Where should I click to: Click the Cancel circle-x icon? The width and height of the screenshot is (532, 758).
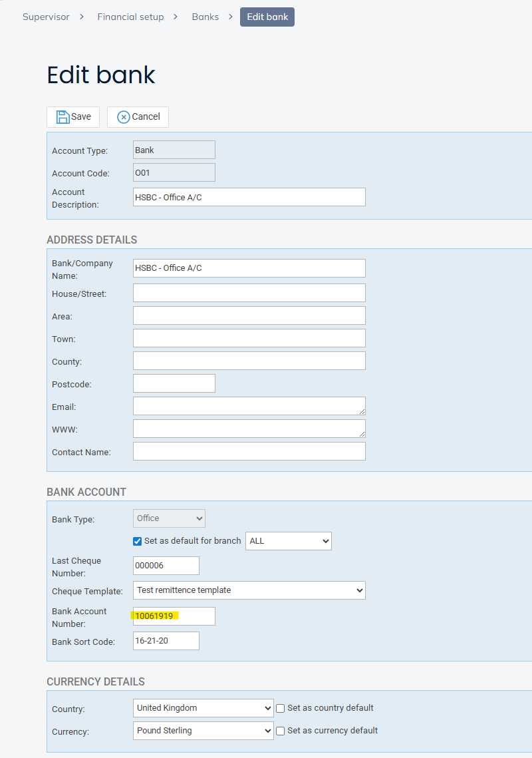(x=123, y=117)
